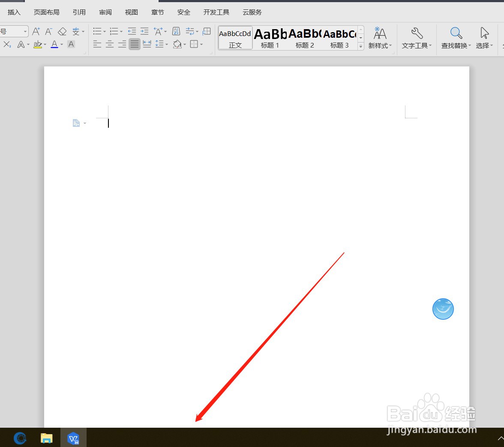Image resolution: width=504 pixels, height=447 pixels.
Task: Toggle justify alignment
Action: [135, 44]
